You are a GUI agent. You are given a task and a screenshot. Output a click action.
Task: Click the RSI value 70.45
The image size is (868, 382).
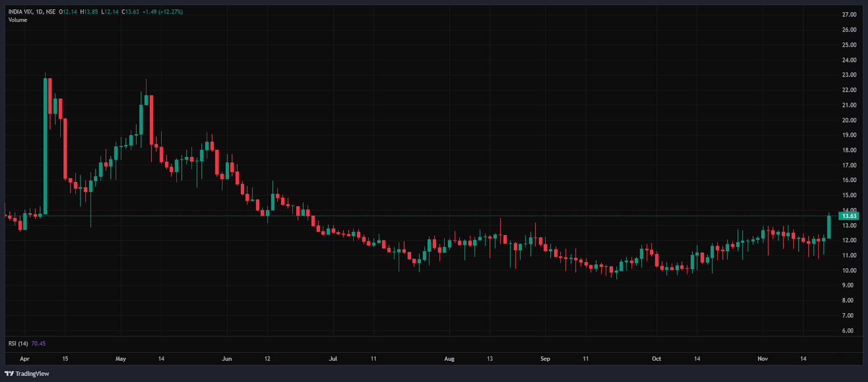[39, 343]
